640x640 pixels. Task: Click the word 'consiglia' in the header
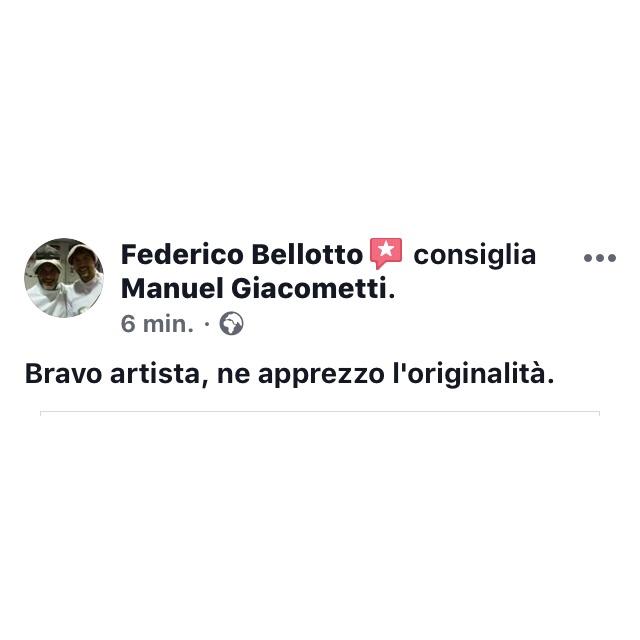pos(474,255)
